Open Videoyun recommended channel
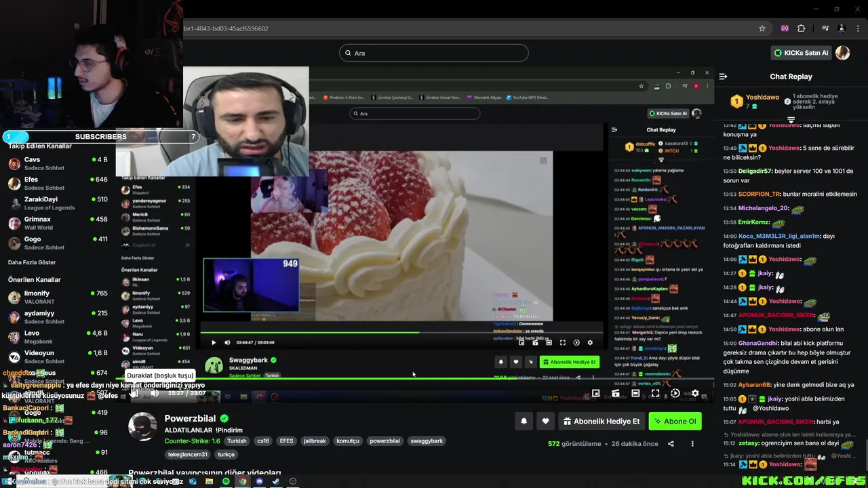Image resolution: width=868 pixels, height=488 pixels. pyautogui.click(x=58, y=357)
